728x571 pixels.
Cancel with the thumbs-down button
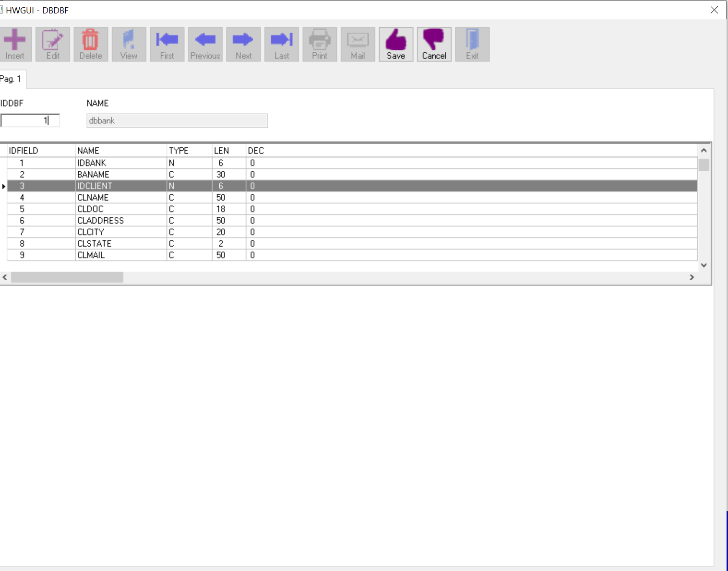tap(434, 44)
